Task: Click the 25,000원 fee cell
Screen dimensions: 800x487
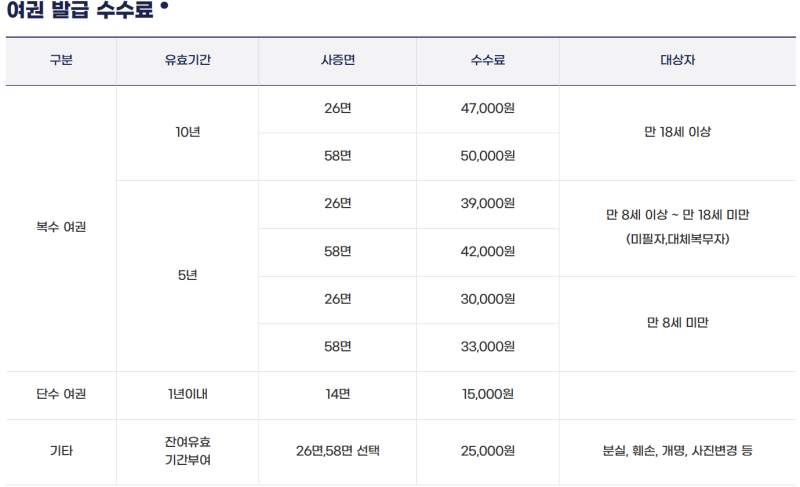Action: pos(488,451)
